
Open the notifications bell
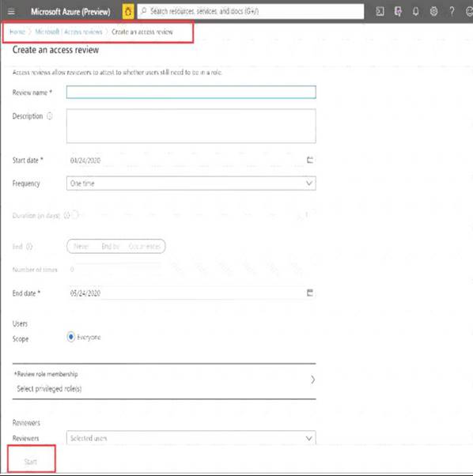click(415, 12)
